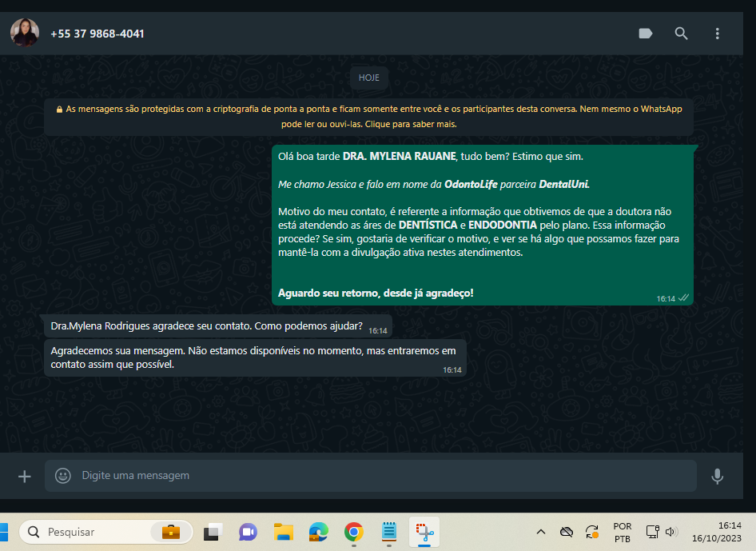Viewport: 756px width, 551px height.
Task: Open the attachment plus menu
Action: tap(24, 476)
